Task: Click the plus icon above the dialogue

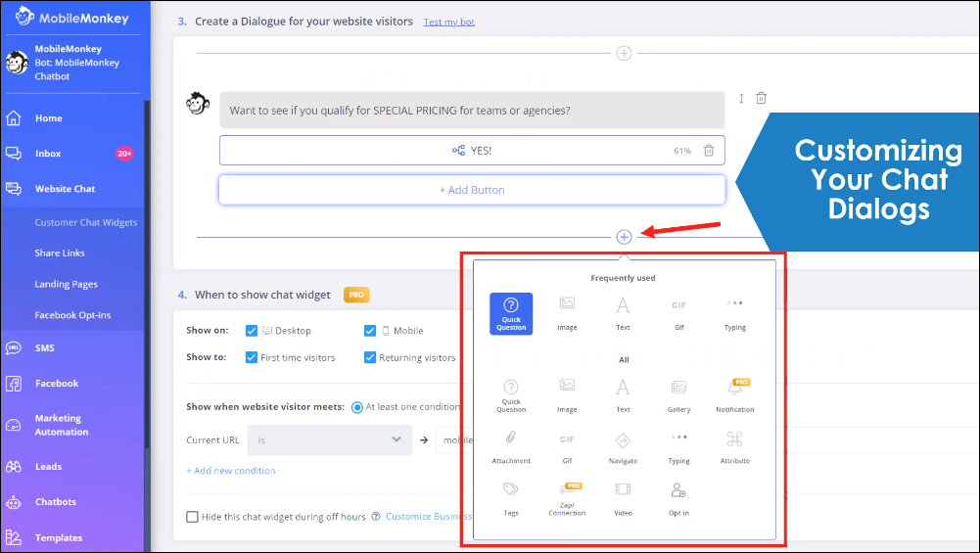Action: [624, 53]
